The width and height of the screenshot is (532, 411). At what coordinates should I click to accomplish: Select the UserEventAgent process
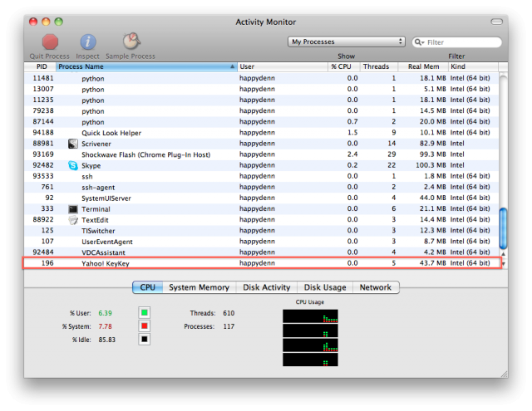[262, 242]
